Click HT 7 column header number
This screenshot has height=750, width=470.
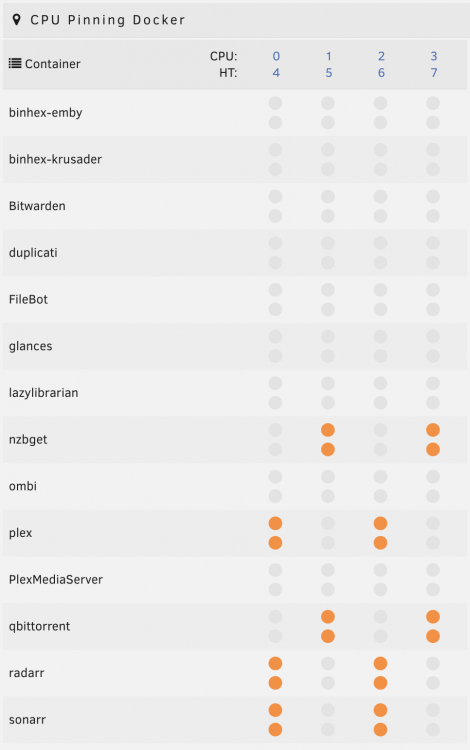[x=434, y=73]
